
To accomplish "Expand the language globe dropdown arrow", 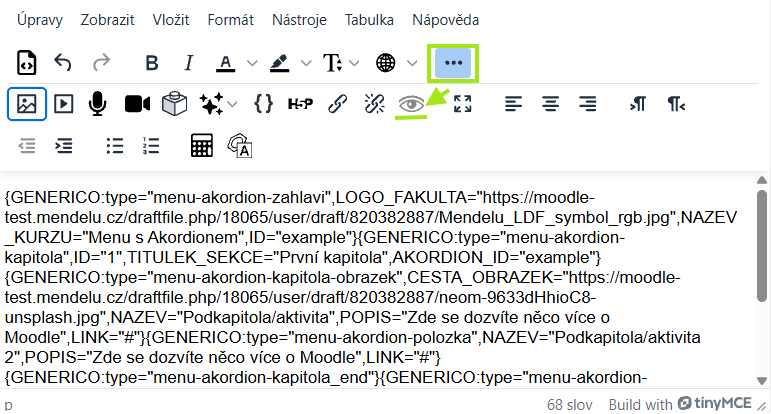I will pos(412,63).
